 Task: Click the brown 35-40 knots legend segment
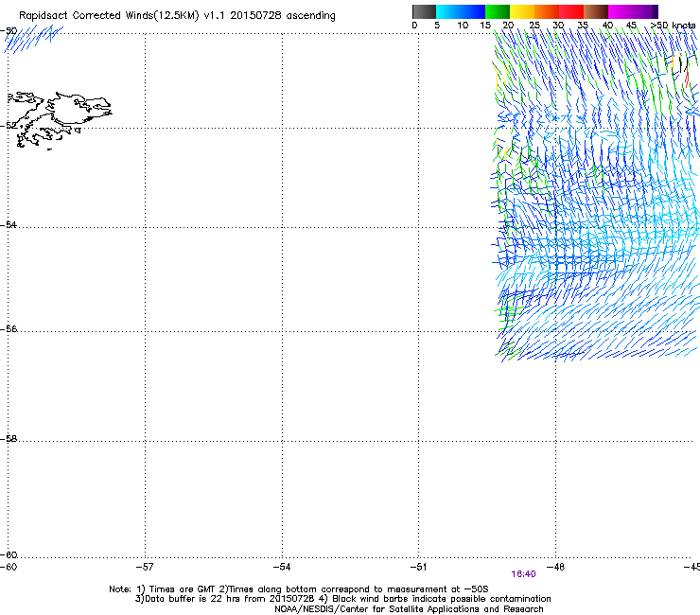[596, 11]
